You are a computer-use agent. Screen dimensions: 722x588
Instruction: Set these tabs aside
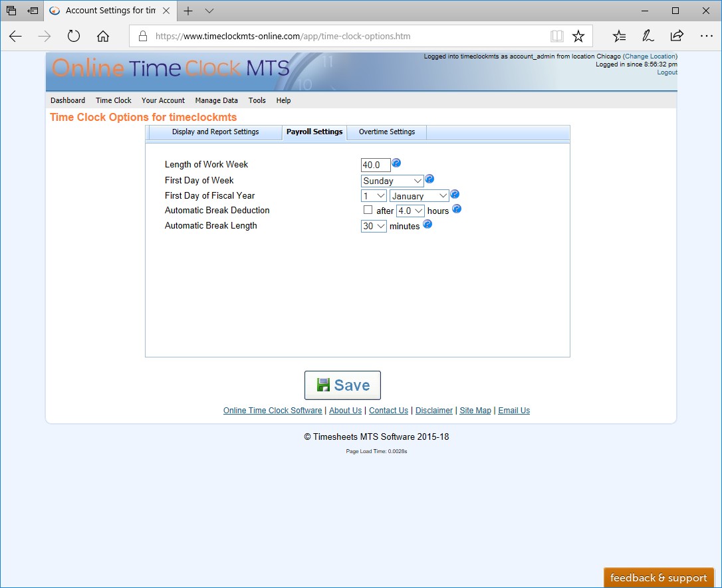coord(33,11)
